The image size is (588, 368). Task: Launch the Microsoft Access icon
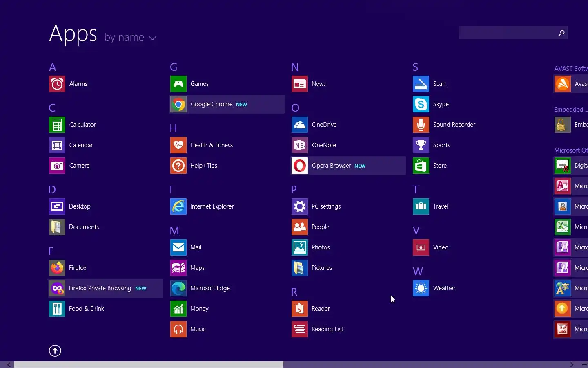563,186
